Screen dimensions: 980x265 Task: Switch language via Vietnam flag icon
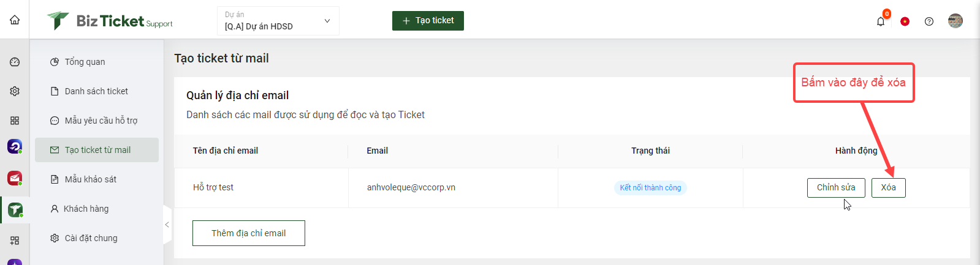pos(905,21)
